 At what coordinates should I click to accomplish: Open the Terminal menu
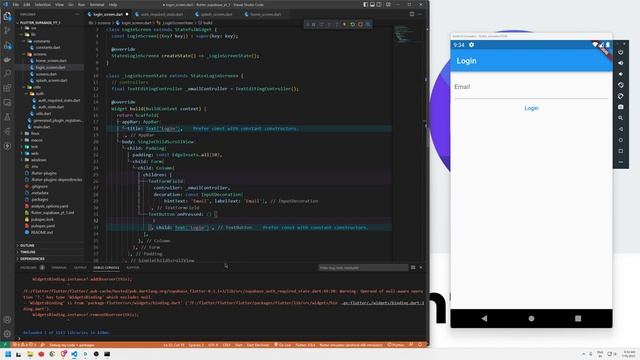97,4
